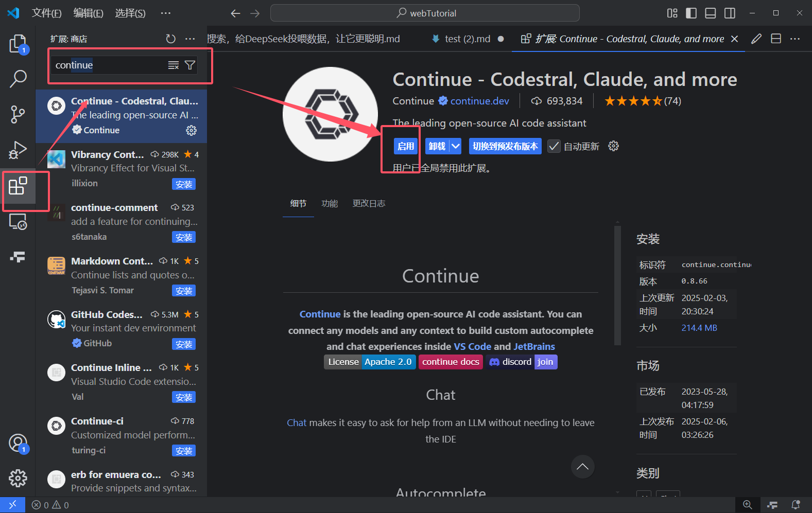This screenshot has width=812, height=513.
Task: Switch to the DeepSeek markdown tab
Action: tap(304, 39)
